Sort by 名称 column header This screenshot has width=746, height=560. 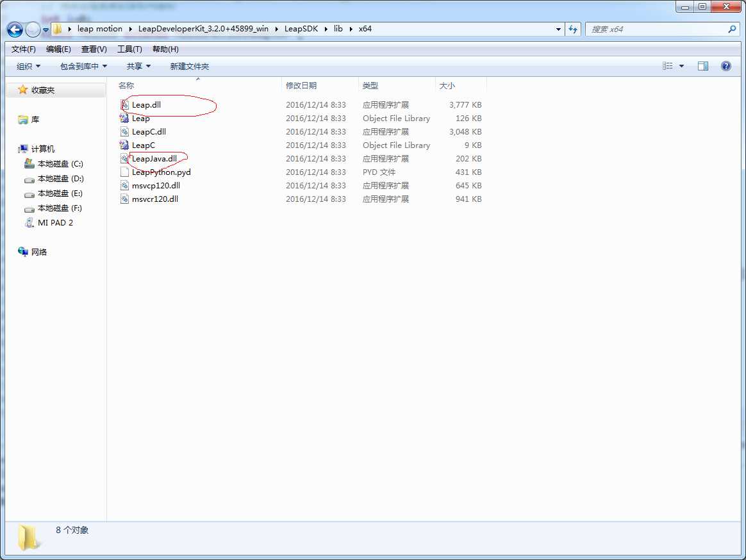pos(126,86)
